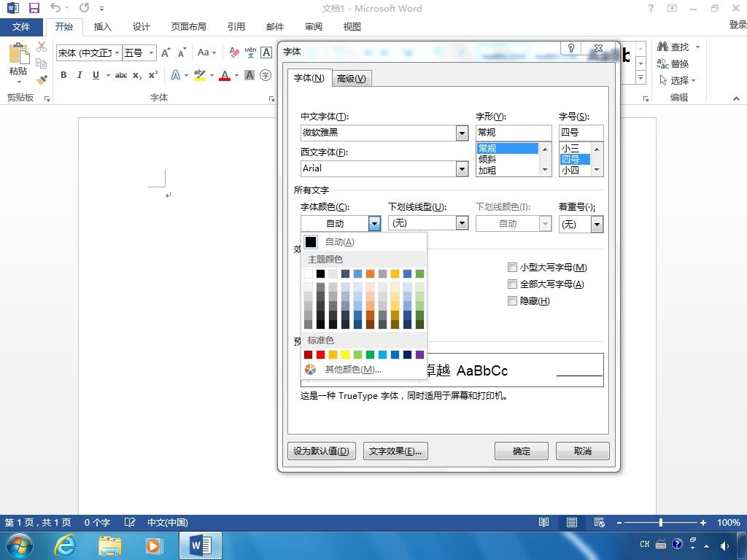The image size is (747, 560).
Task: Select 加粗 in the font style list
Action: [x=508, y=171]
